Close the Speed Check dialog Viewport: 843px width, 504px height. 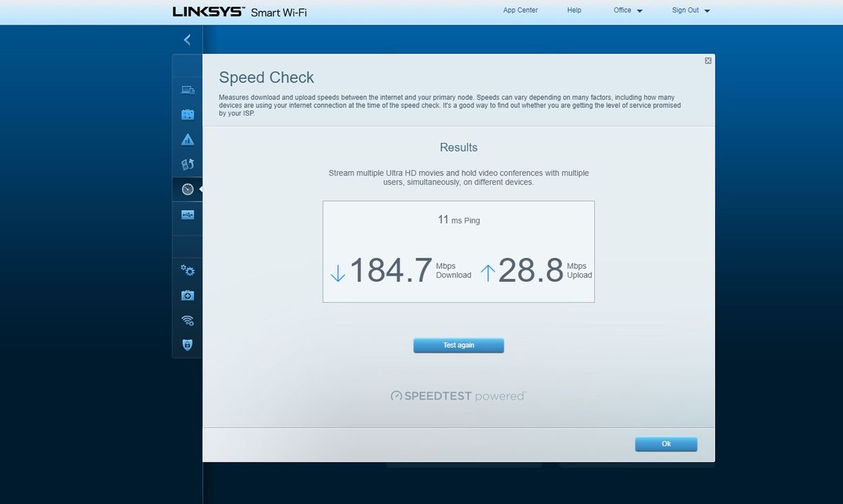pos(708,61)
